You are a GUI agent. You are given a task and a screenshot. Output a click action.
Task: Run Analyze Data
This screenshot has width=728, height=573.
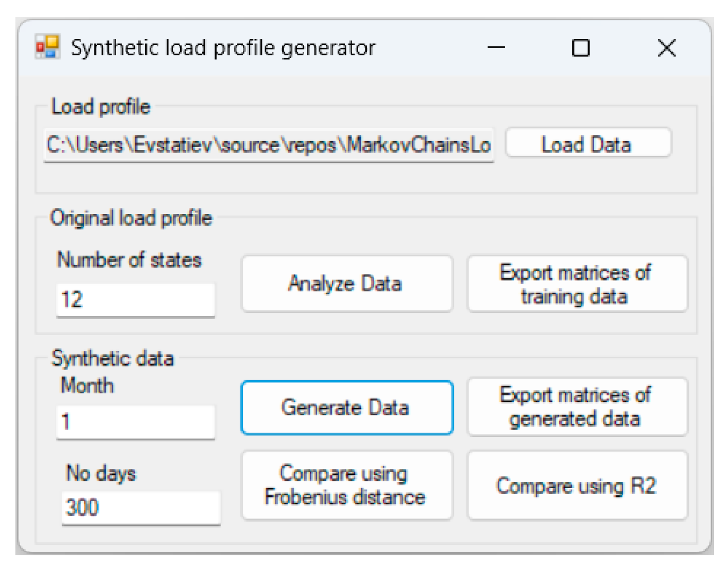(347, 284)
